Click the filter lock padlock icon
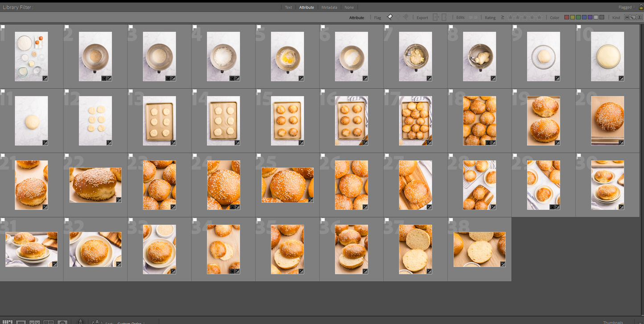Image resolution: width=644 pixels, height=324 pixels. (640, 7)
